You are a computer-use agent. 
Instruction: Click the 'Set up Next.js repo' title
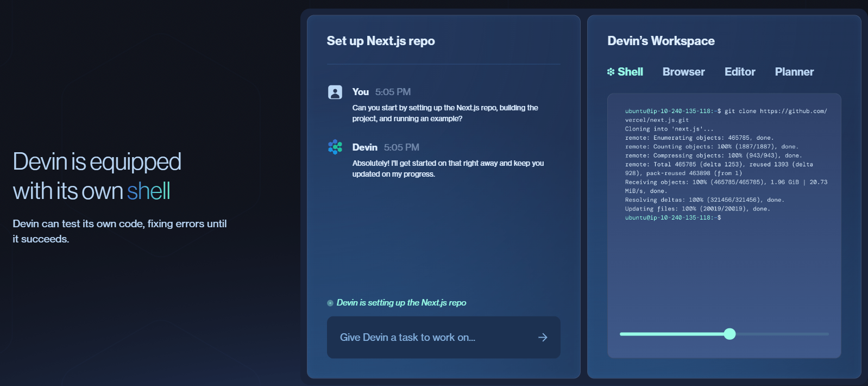[x=381, y=41]
